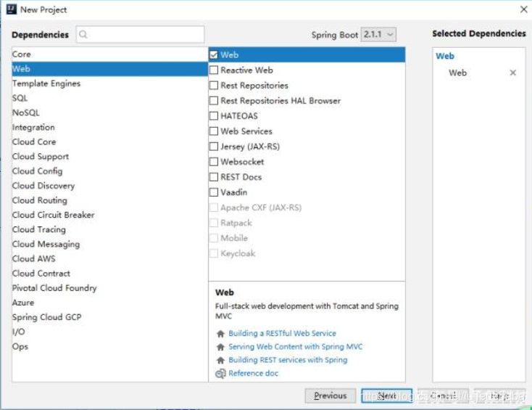Select Cloud Routing in the list
The height and width of the screenshot is (410, 532).
tap(110, 200)
